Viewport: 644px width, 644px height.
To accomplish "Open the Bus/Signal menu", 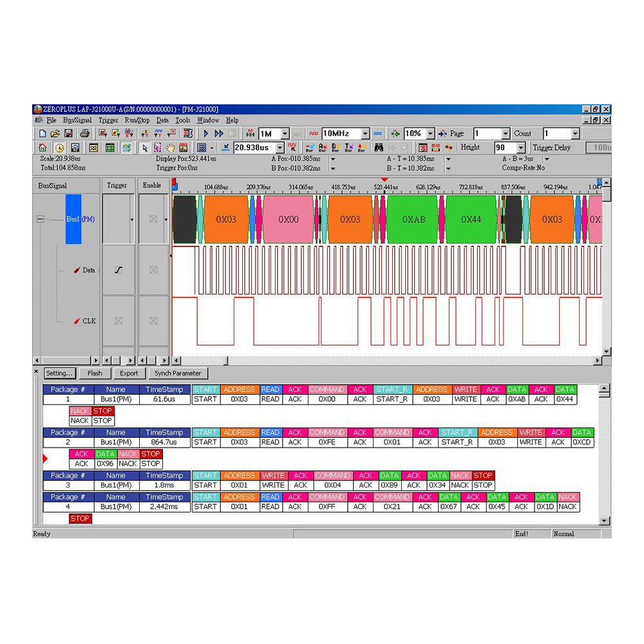I will click(77, 120).
